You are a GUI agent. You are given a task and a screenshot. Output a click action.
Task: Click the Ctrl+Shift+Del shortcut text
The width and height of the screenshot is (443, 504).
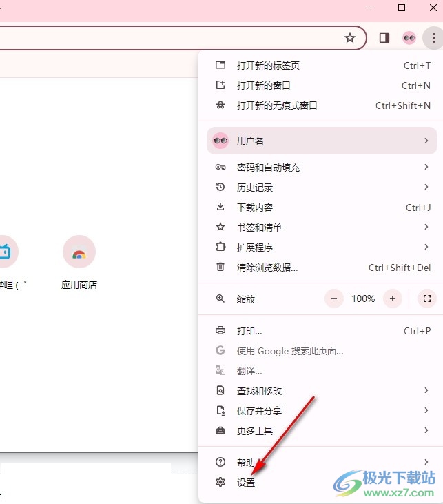[400, 268]
